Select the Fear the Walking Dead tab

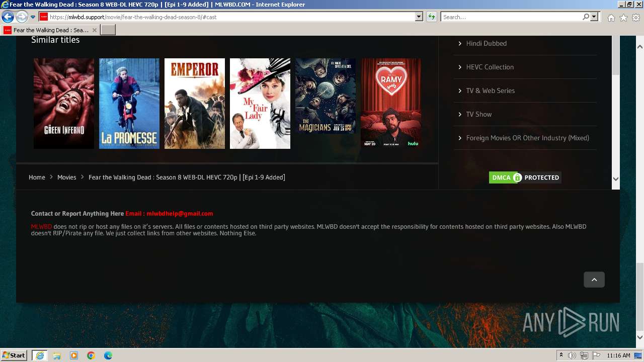tap(50, 30)
